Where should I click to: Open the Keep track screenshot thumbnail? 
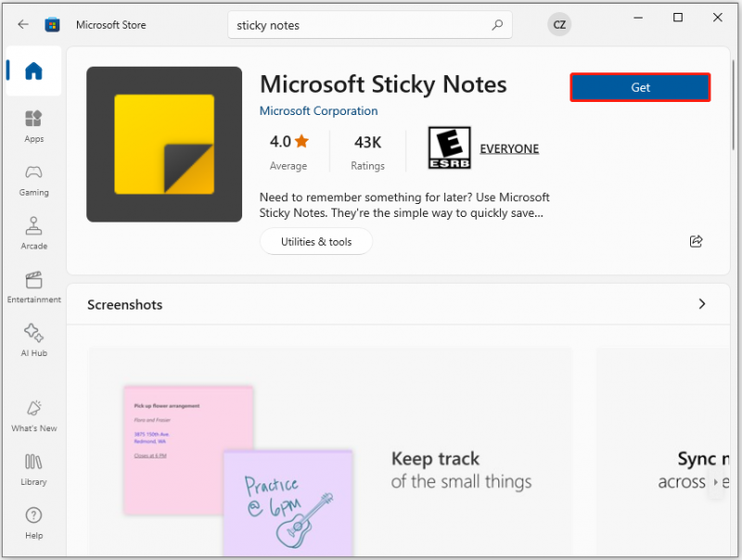[330, 452]
